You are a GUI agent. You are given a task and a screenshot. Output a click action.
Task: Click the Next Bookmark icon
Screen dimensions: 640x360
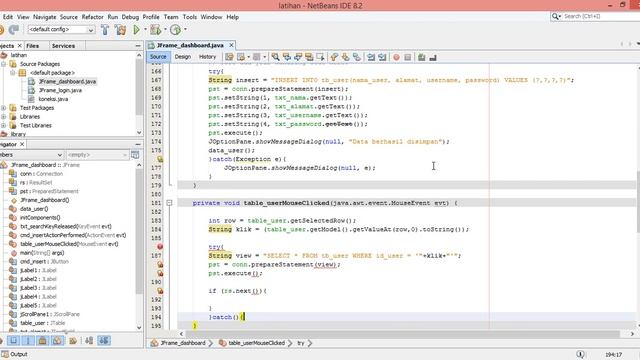click(x=345, y=57)
